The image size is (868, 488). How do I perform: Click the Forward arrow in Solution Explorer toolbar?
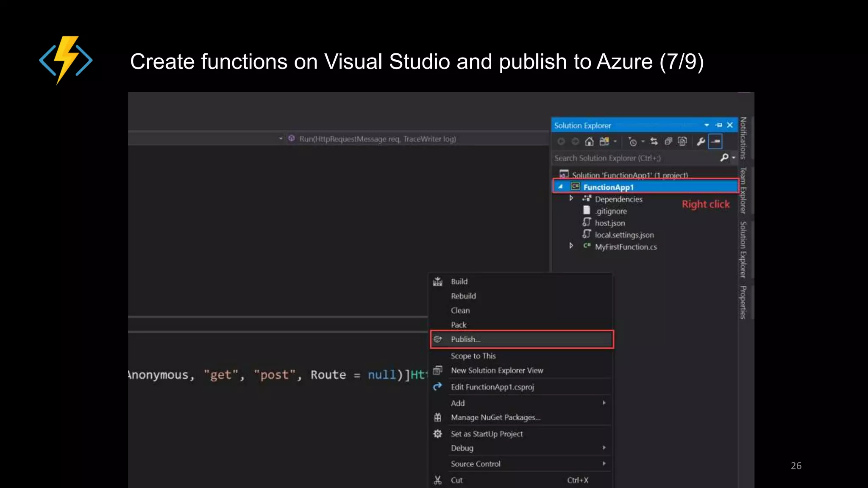coord(575,141)
